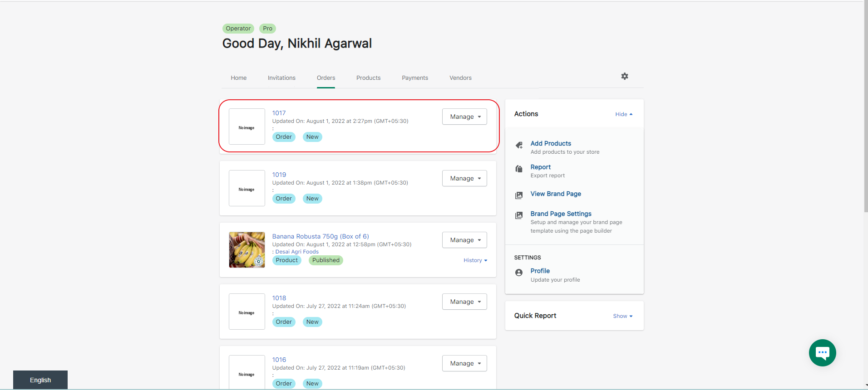The width and height of the screenshot is (868, 390).
Task: Click the Add Products link
Action: click(551, 143)
